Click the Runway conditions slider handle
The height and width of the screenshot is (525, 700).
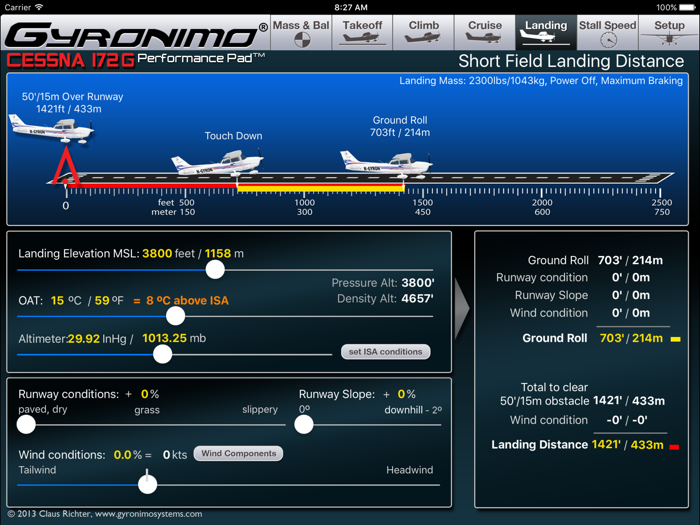[27, 424]
